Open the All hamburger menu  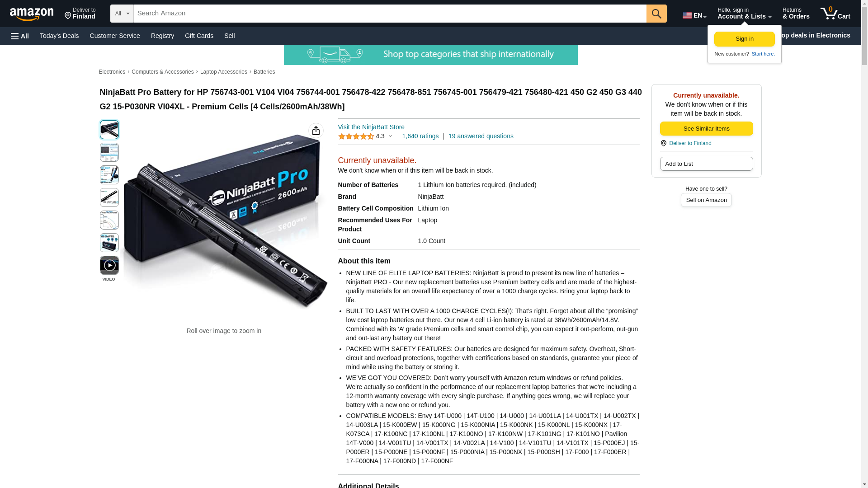[x=20, y=36]
